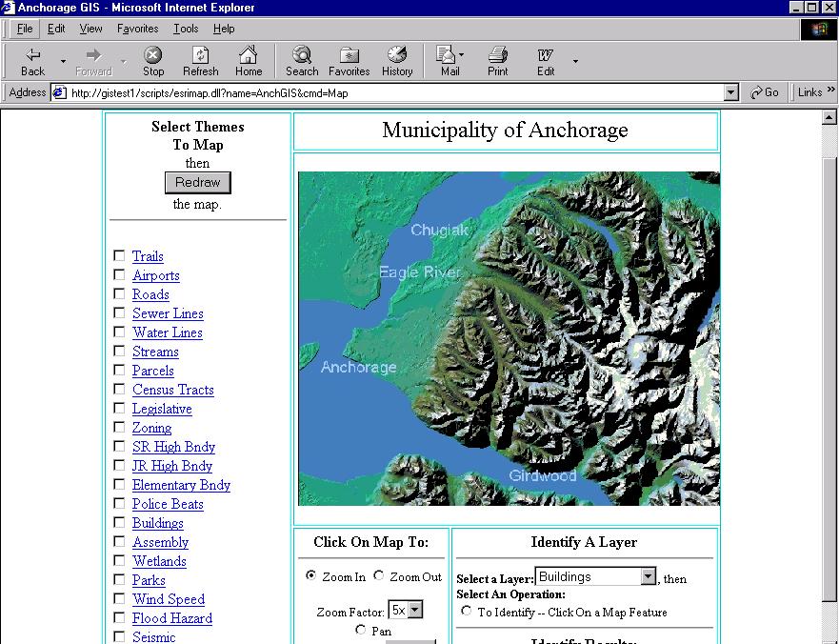Open the Tools menu
The height and width of the screenshot is (644, 839).
(186, 29)
